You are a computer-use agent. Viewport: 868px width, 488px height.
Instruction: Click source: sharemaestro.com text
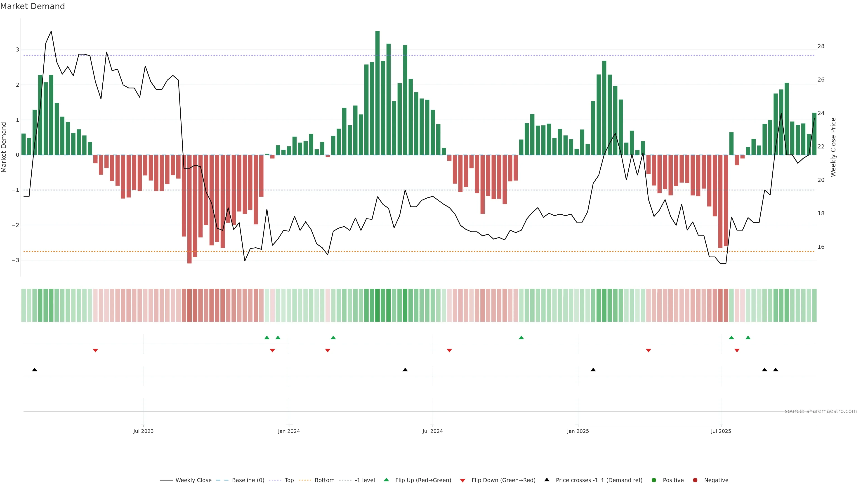coord(821,411)
